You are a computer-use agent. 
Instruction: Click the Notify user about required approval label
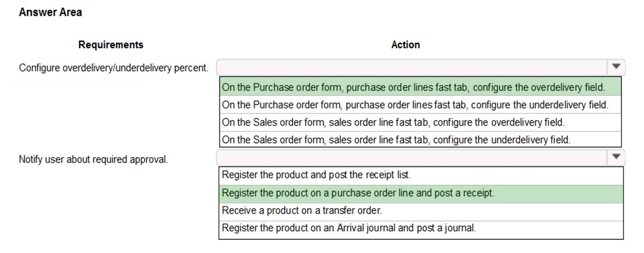coord(93,159)
